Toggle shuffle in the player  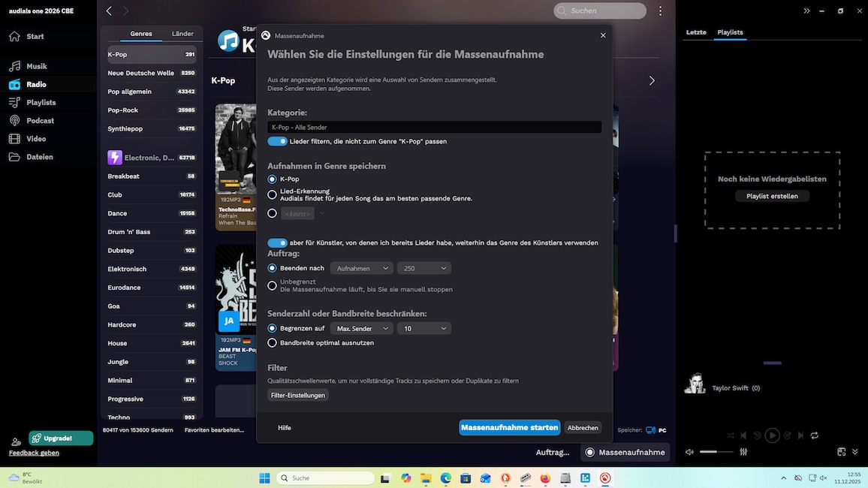click(x=730, y=435)
